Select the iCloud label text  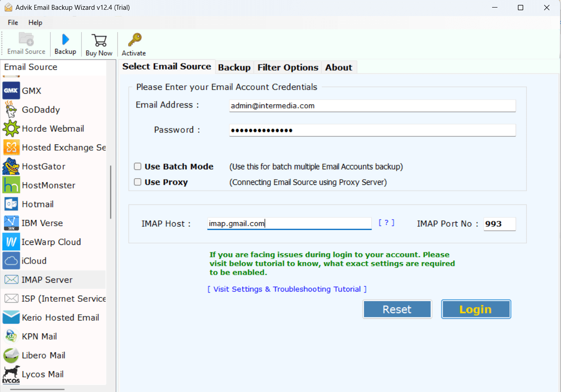(34, 261)
